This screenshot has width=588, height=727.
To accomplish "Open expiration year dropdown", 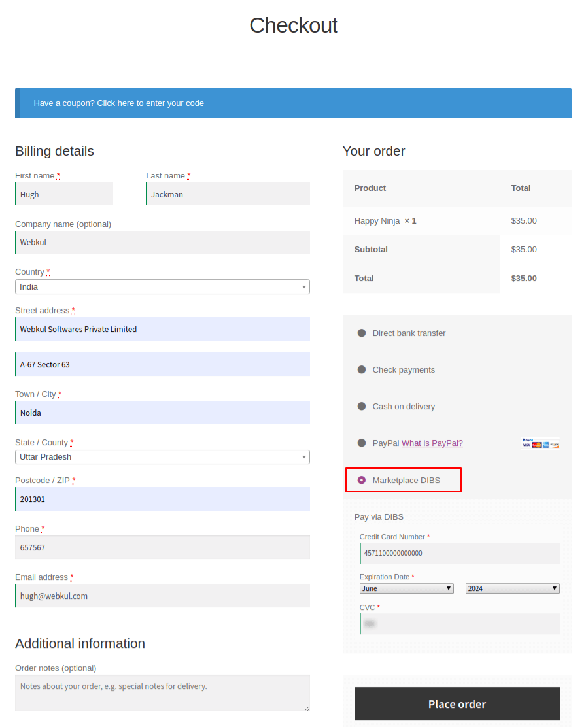I will [512, 588].
